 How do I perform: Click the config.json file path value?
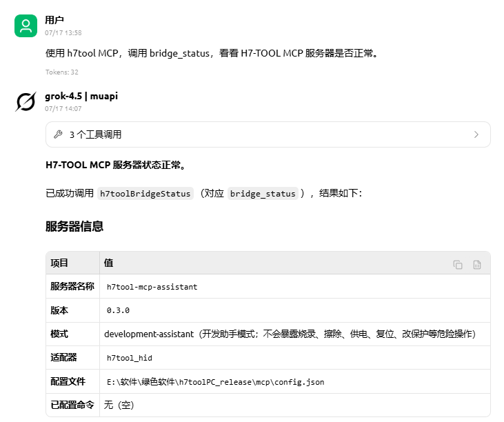[215, 382]
